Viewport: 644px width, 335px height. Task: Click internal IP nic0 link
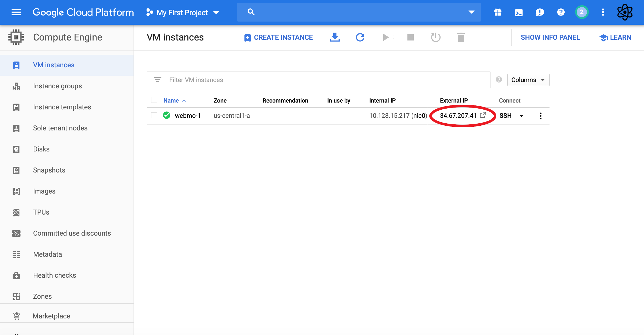419,115
